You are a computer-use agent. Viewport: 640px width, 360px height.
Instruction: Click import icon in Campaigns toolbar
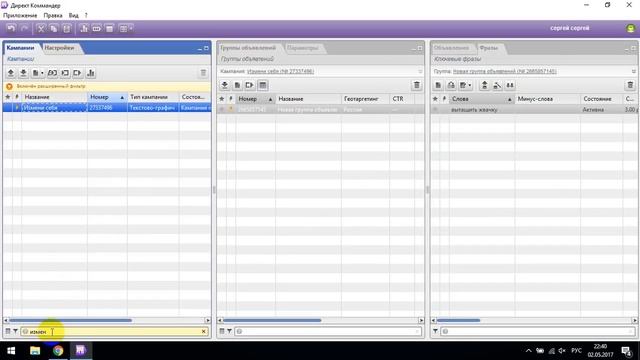65,73
